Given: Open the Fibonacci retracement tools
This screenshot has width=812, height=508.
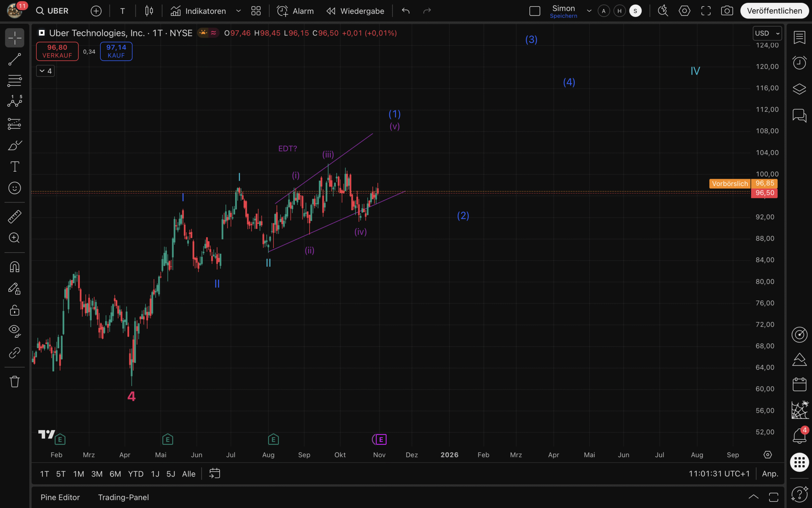Looking at the screenshot, I should click(x=14, y=81).
